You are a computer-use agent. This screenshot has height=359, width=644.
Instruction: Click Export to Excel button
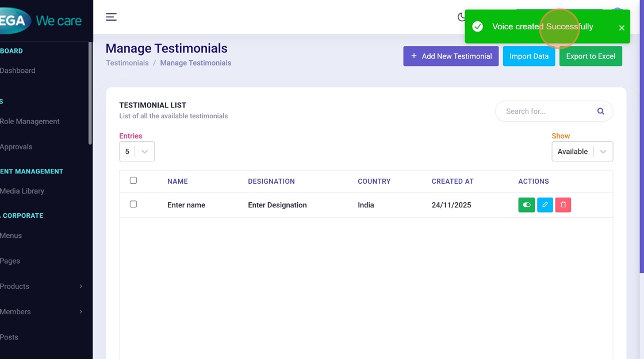coord(591,56)
